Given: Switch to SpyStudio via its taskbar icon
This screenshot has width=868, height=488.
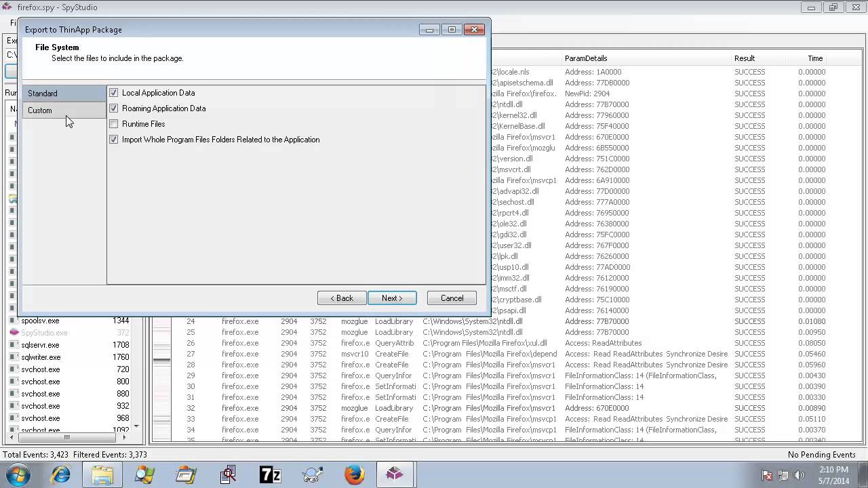Looking at the screenshot, I should tap(395, 475).
